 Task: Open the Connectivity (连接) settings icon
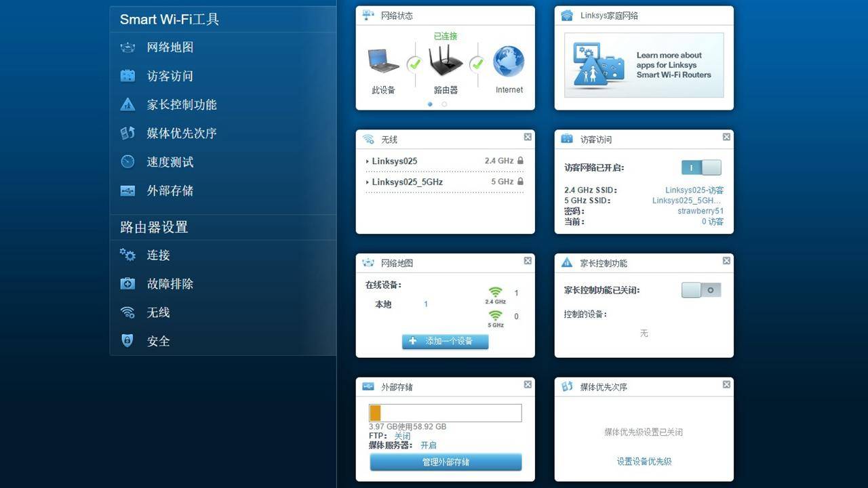point(159,255)
